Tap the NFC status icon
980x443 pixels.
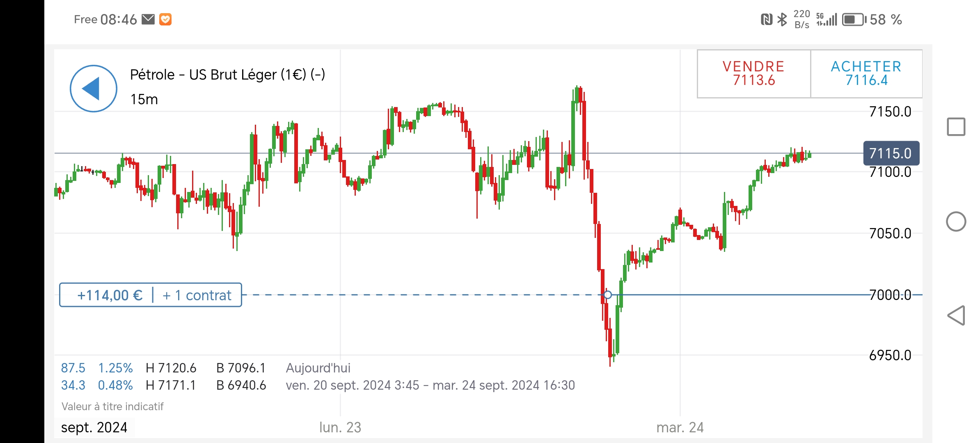coord(766,19)
